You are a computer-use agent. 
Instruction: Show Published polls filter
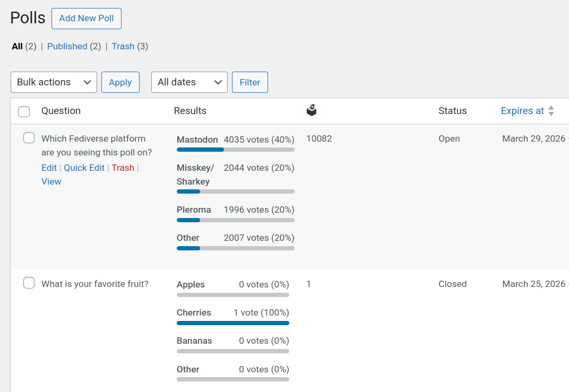(x=67, y=47)
